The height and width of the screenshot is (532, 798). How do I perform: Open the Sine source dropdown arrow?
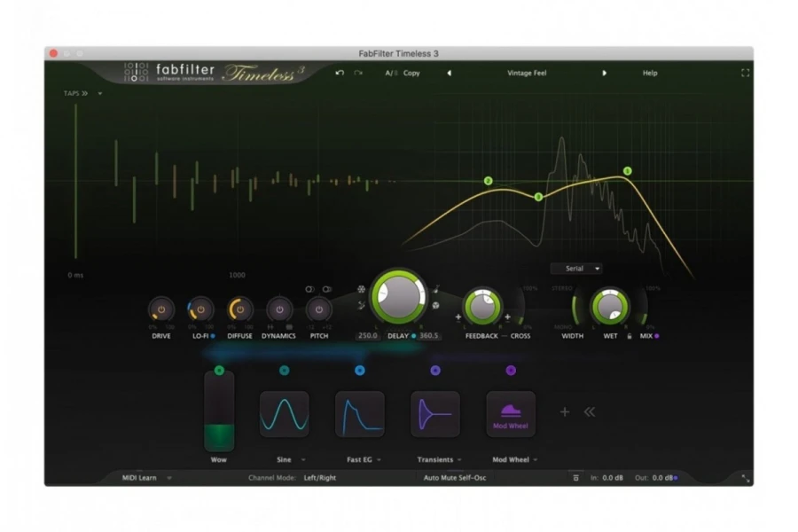[303, 459]
